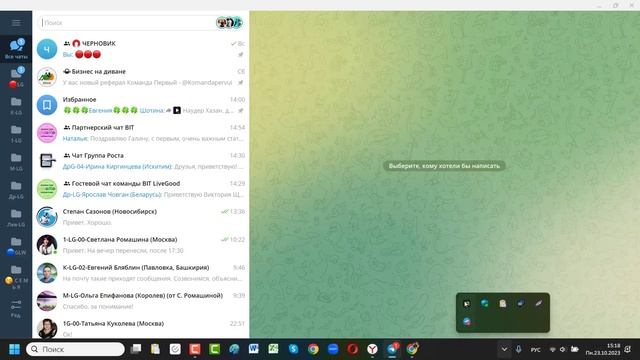Click the 'Бизнес на диване' avatar
The height and width of the screenshot is (360, 640).
[x=47, y=77]
